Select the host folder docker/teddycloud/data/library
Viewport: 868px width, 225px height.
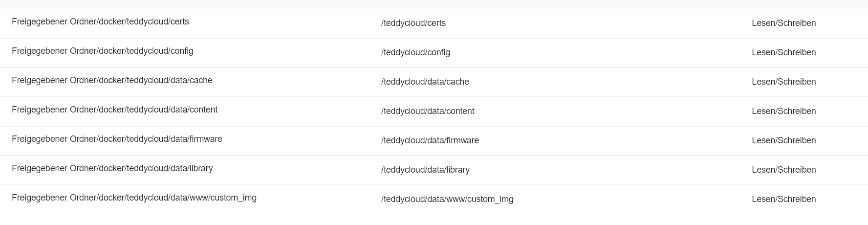(112, 168)
